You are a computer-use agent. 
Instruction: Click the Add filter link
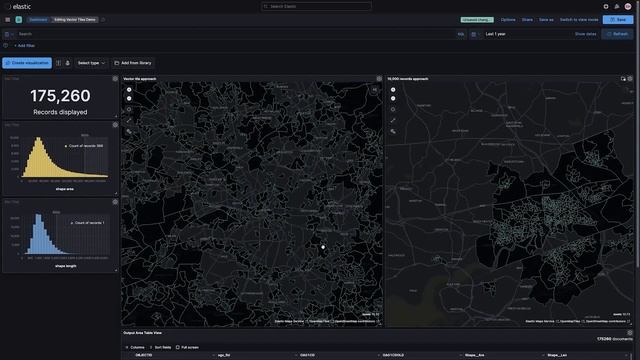pyautogui.click(x=24, y=46)
